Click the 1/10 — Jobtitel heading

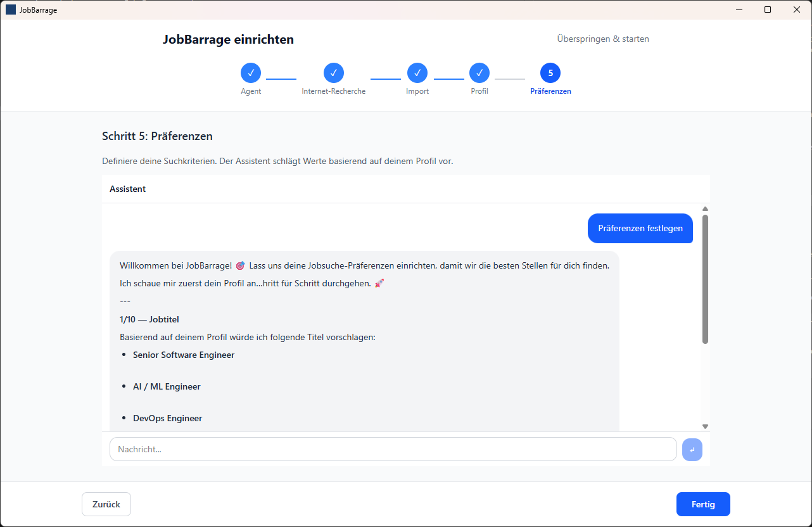(x=149, y=319)
